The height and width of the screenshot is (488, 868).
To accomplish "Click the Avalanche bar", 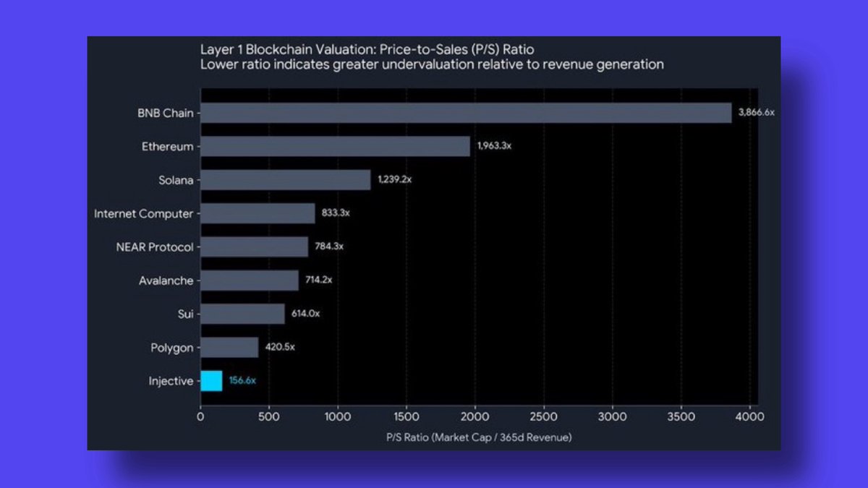I will [x=250, y=281].
